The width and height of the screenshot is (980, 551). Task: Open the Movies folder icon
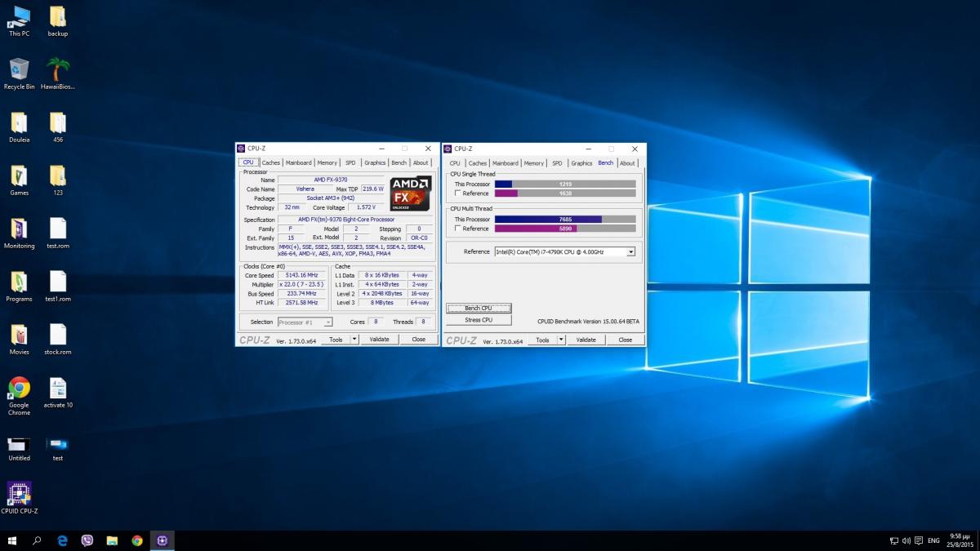(19, 340)
